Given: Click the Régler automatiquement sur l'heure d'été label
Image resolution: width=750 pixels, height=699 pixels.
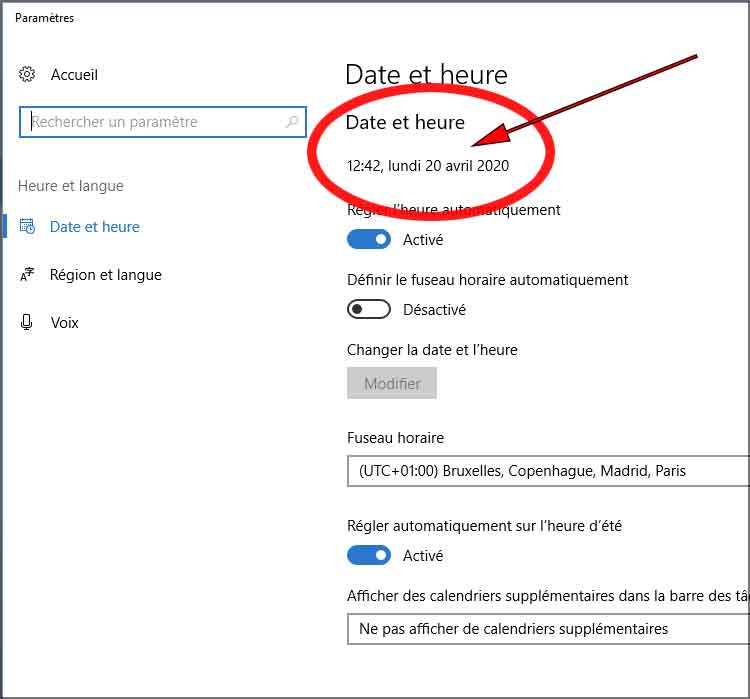Looking at the screenshot, I should tap(484, 526).
